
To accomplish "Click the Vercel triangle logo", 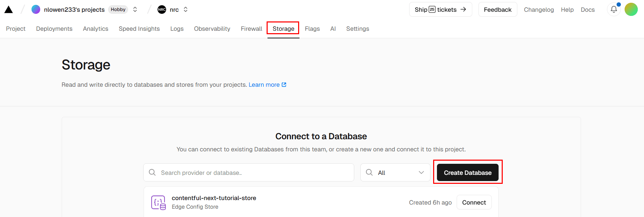I will tap(9, 10).
